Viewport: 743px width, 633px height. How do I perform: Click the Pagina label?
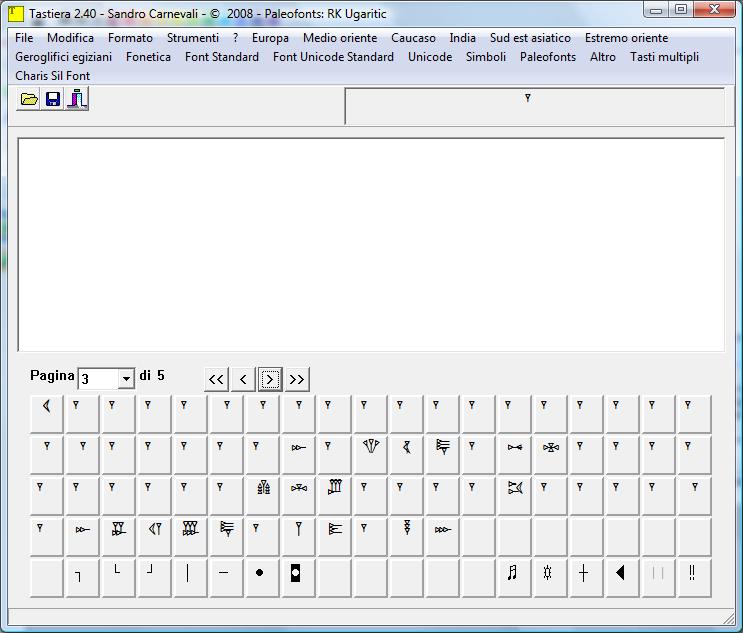coord(52,376)
